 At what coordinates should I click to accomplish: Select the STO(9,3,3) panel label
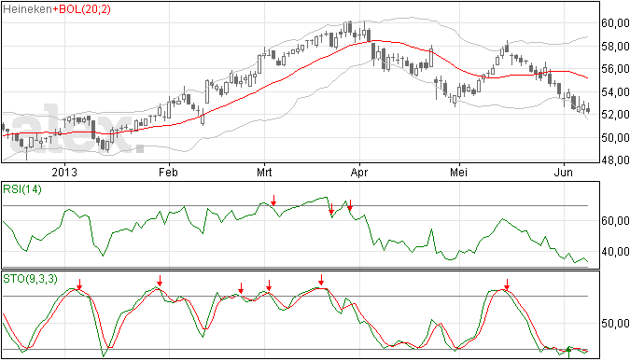click(x=30, y=279)
